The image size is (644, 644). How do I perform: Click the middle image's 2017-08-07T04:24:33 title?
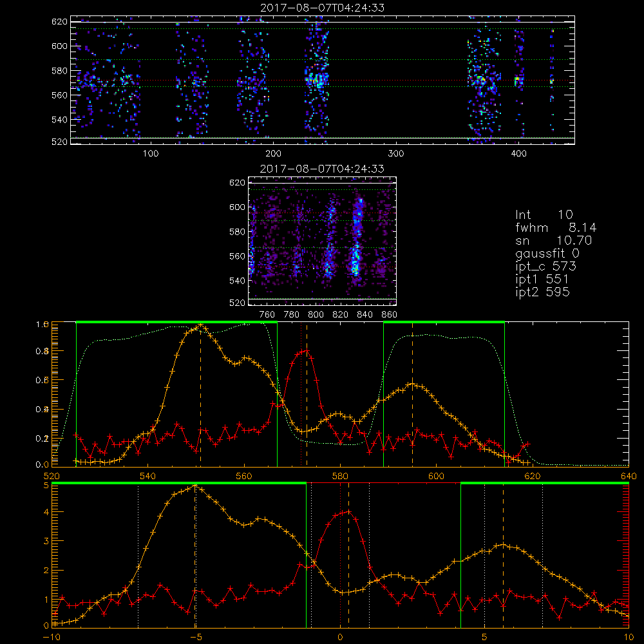click(323, 169)
